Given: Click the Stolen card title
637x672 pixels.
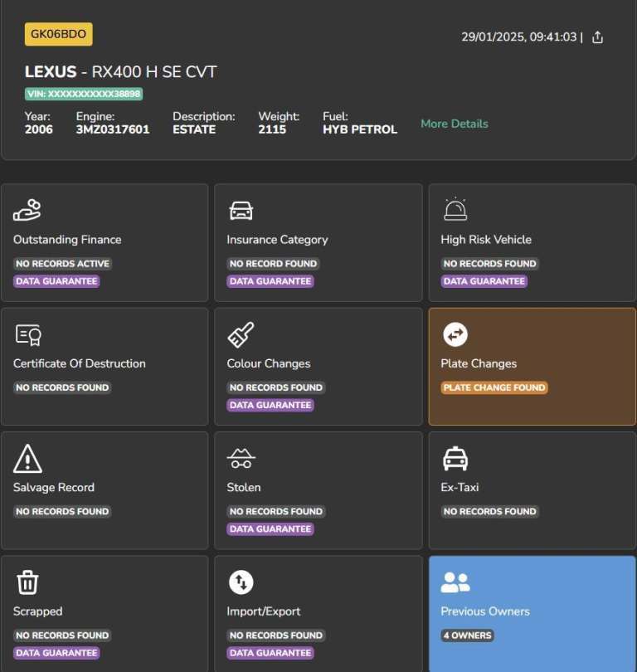Looking at the screenshot, I should [244, 487].
